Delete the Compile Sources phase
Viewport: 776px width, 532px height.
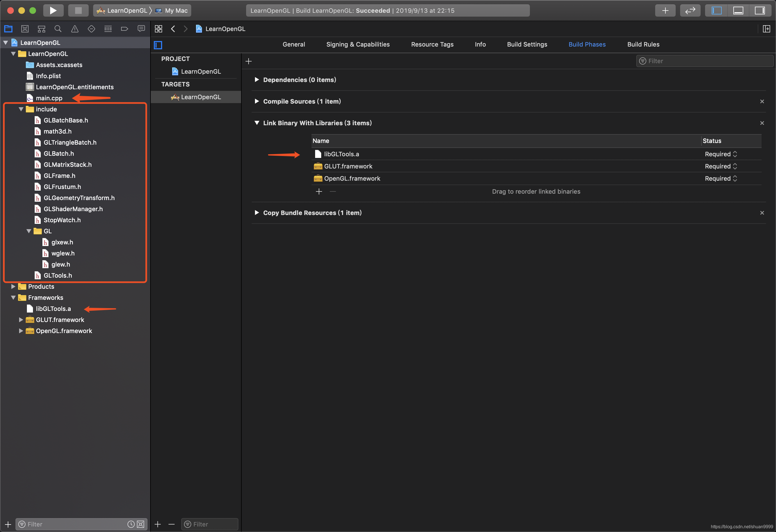[762, 101]
